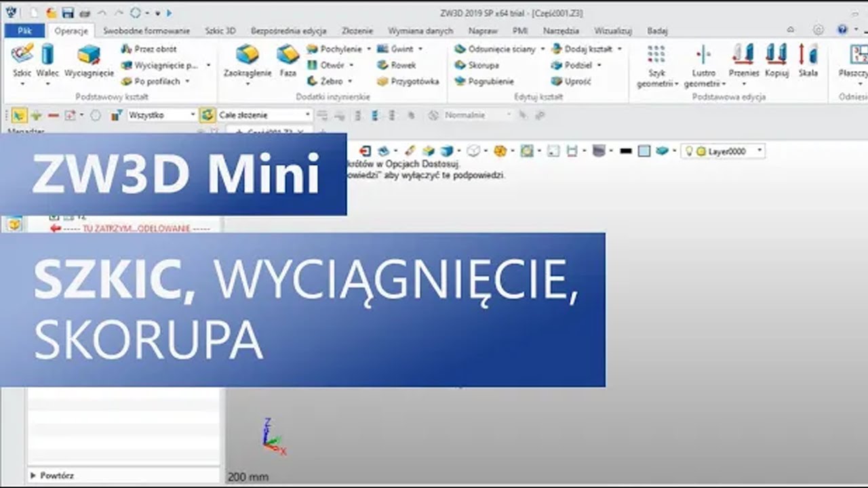The width and height of the screenshot is (868, 488).
Task: Toggle the shaded blue cube display
Action: [x=446, y=151]
